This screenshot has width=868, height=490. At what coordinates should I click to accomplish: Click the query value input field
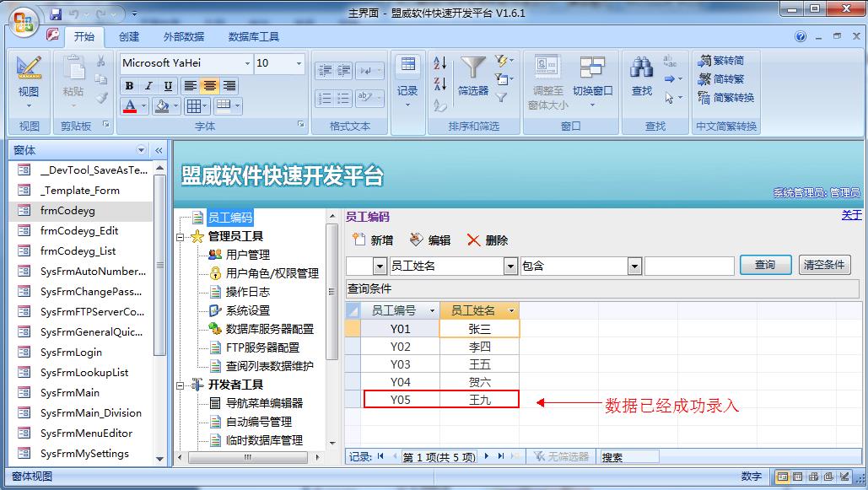[x=689, y=267]
